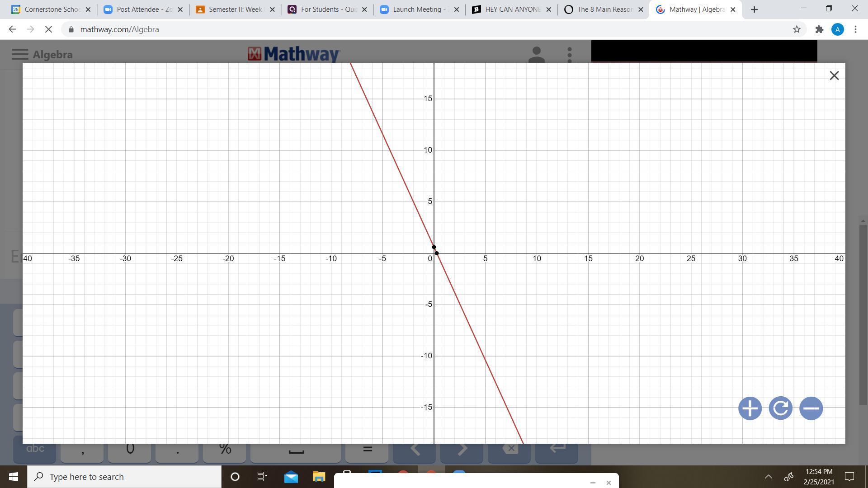The width and height of the screenshot is (868, 488).
Task: Open the Mail app in taskbar
Action: point(291,477)
